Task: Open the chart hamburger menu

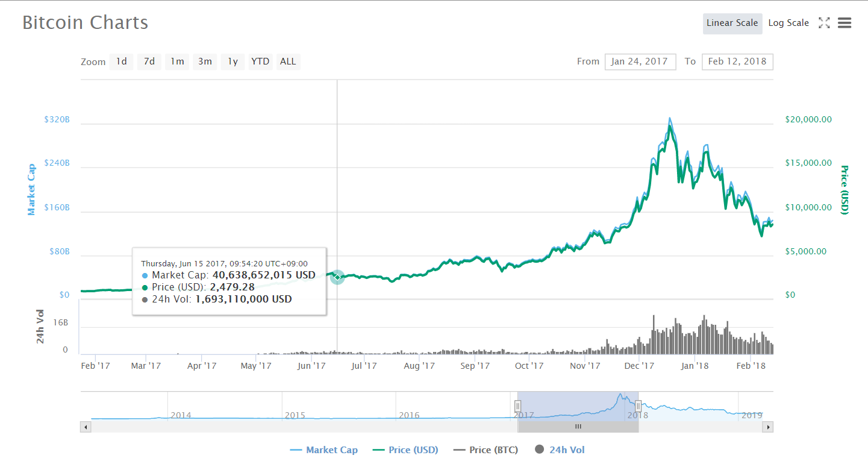Action: 845,23
